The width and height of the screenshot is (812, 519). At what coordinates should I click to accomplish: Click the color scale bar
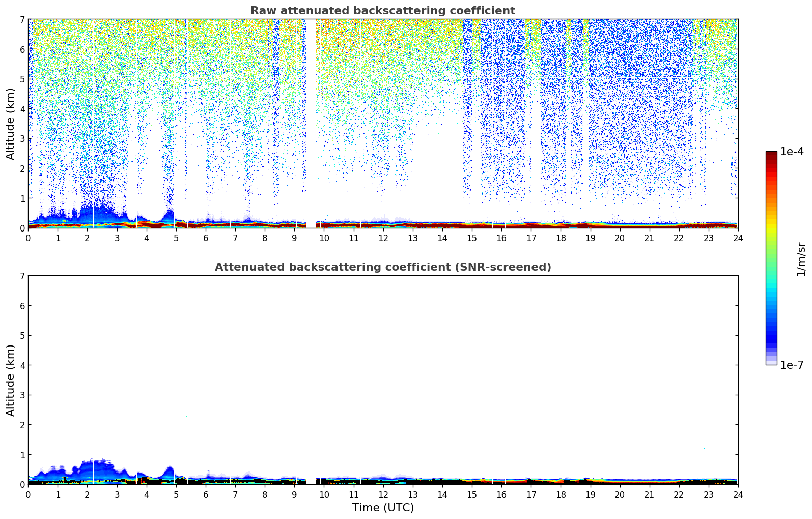(771, 258)
